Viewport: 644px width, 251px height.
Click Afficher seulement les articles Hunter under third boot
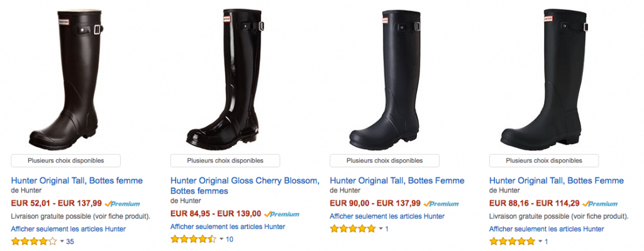[x=387, y=216]
